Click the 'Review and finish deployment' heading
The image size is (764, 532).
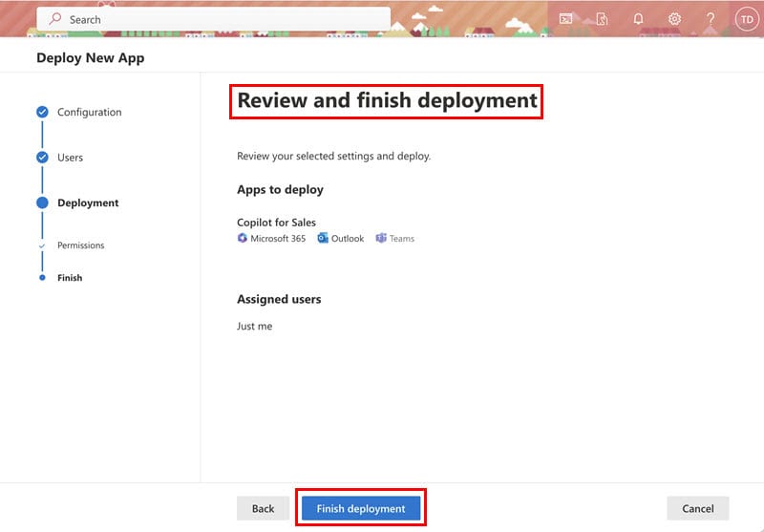coord(387,100)
